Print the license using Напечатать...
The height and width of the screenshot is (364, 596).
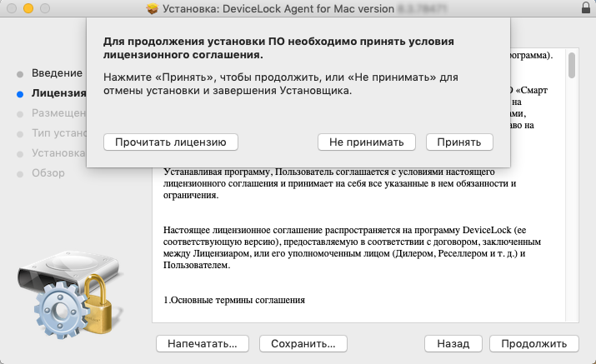pos(203,343)
